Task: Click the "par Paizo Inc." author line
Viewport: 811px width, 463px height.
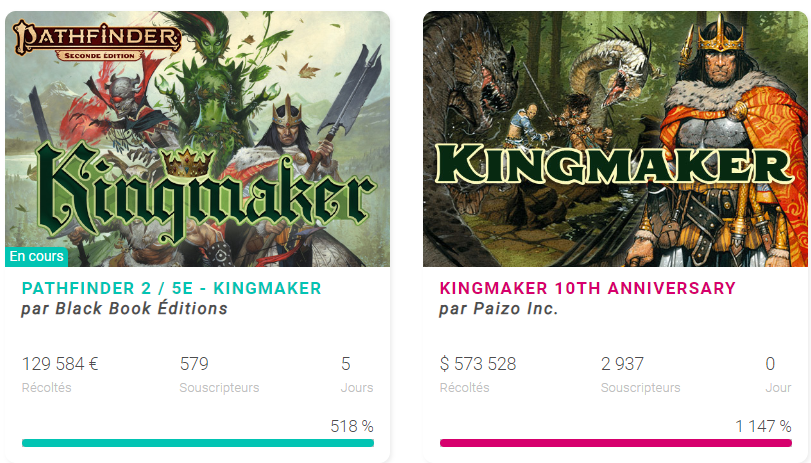Action: (498, 309)
